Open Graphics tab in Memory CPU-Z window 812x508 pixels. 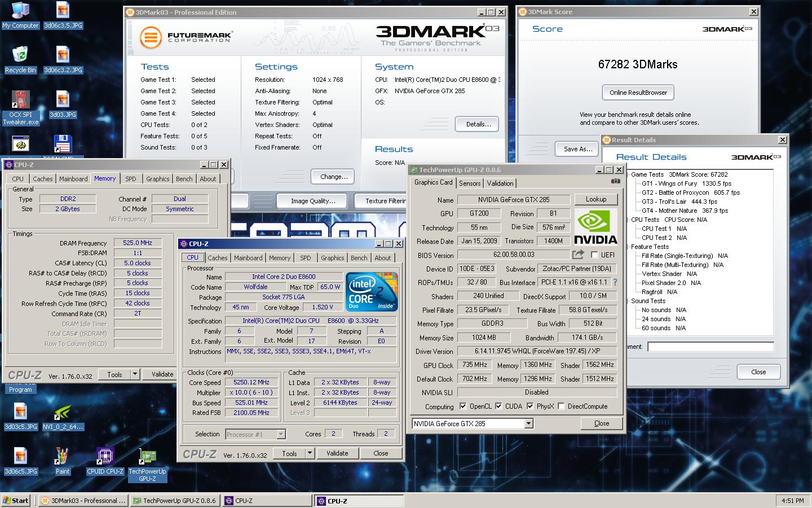(158, 178)
